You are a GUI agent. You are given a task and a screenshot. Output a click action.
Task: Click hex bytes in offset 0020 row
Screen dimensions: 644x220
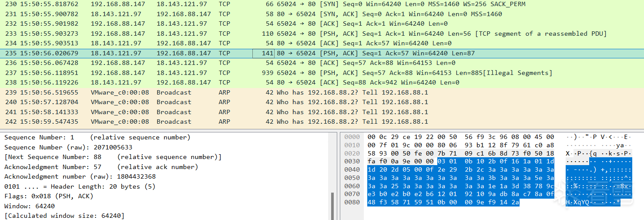pyautogui.click(x=461, y=153)
